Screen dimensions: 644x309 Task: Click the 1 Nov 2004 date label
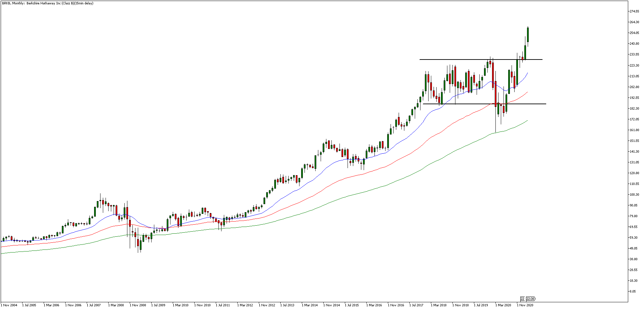coord(9,305)
